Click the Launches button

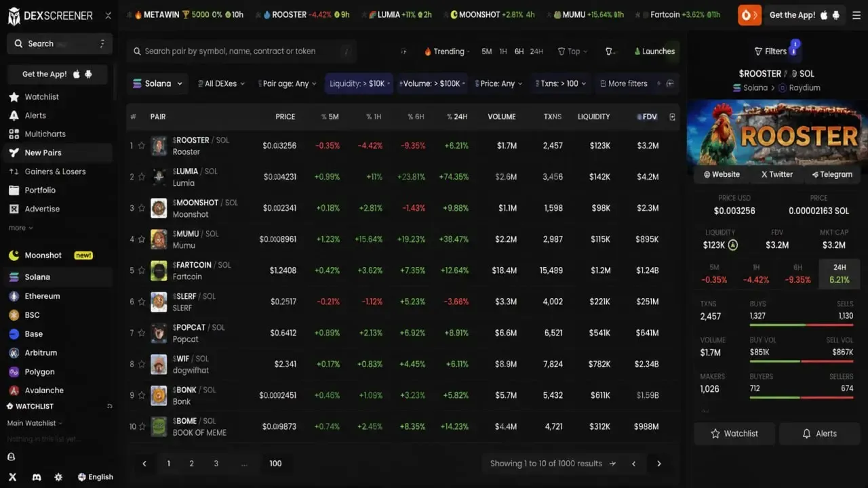654,52
